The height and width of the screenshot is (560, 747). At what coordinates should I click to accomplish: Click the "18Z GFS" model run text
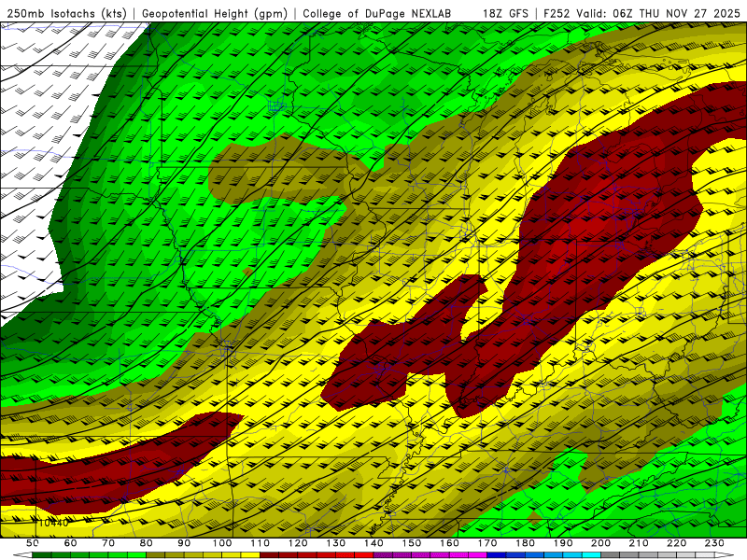pos(505,13)
